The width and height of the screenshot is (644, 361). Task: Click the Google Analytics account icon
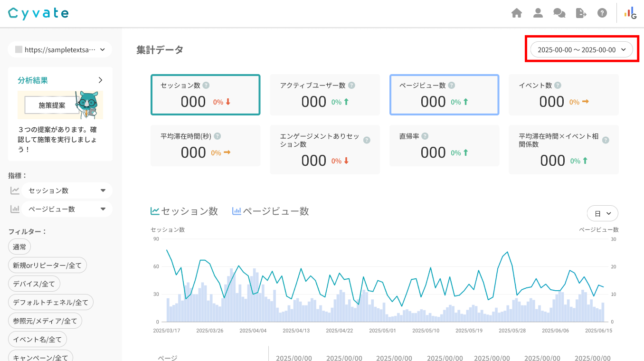click(x=631, y=13)
